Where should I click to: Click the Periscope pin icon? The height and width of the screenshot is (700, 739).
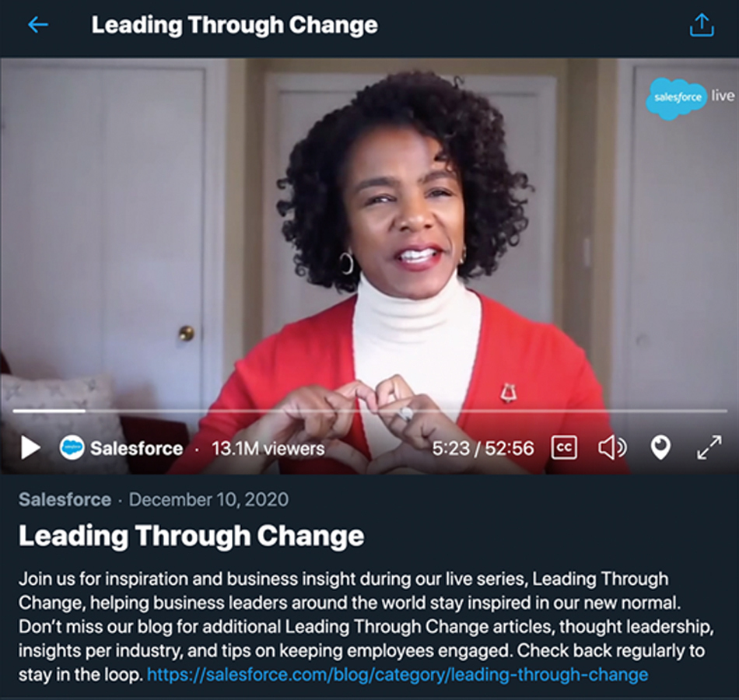click(x=660, y=447)
